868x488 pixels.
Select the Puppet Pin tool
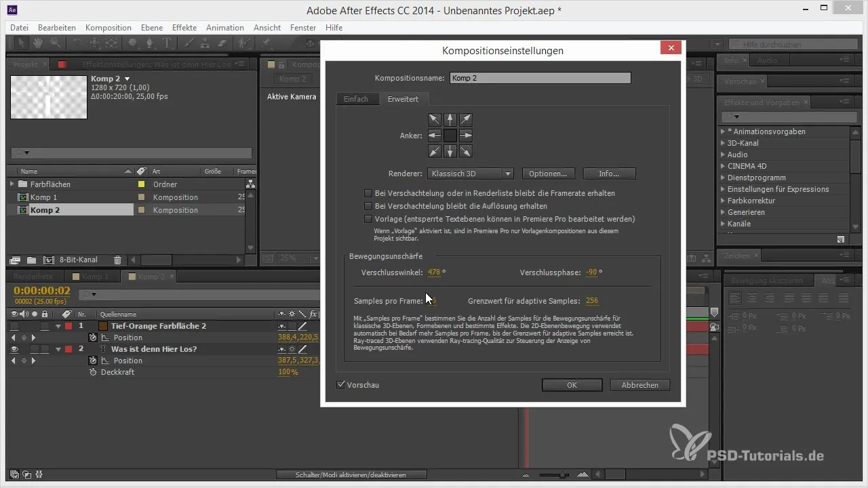(267, 43)
